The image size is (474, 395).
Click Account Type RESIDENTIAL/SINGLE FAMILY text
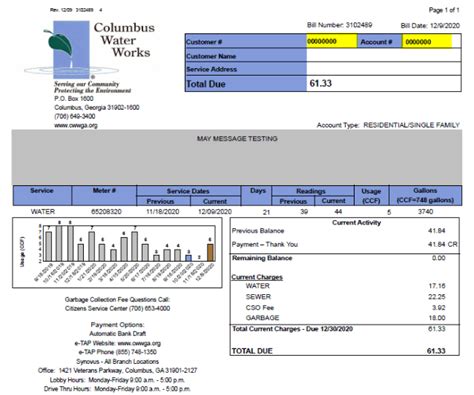pos(388,125)
